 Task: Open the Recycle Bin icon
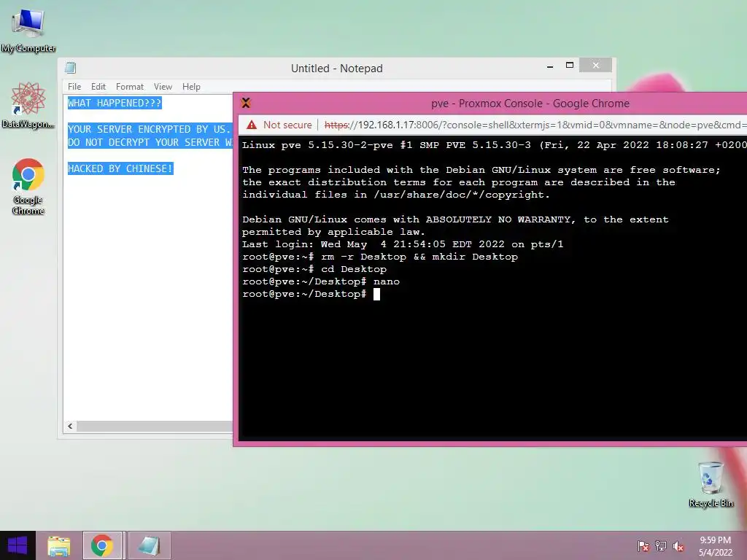coord(711,485)
